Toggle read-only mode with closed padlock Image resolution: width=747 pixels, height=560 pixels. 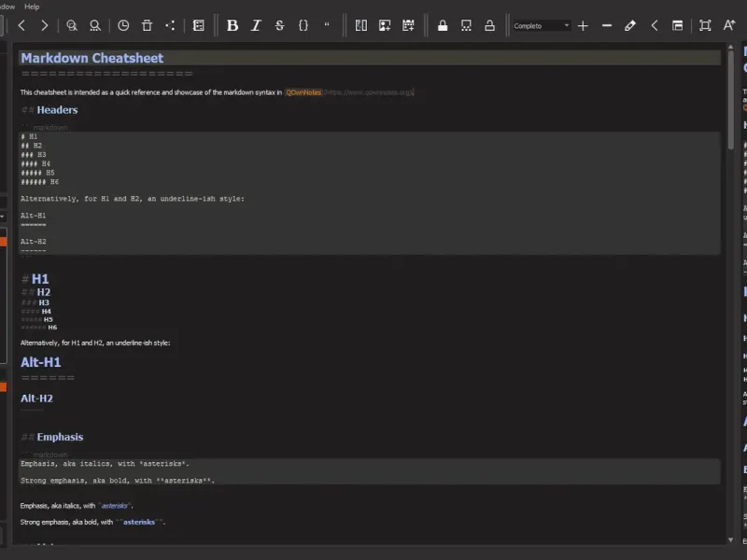click(443, 25)
